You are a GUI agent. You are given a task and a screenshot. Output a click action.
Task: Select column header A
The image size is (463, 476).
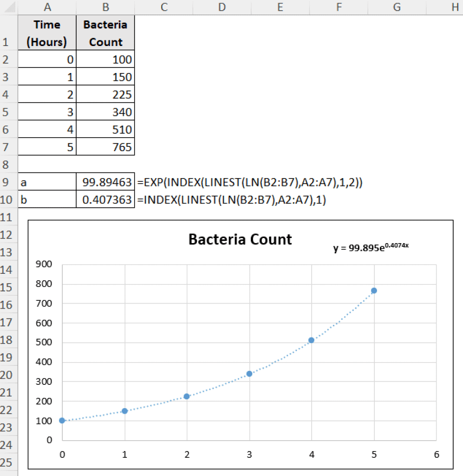pos(47,7)
